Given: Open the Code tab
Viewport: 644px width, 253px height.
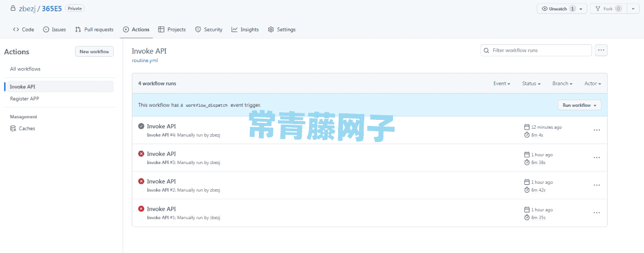Looking at the screenshot, I should click(23, 30).
